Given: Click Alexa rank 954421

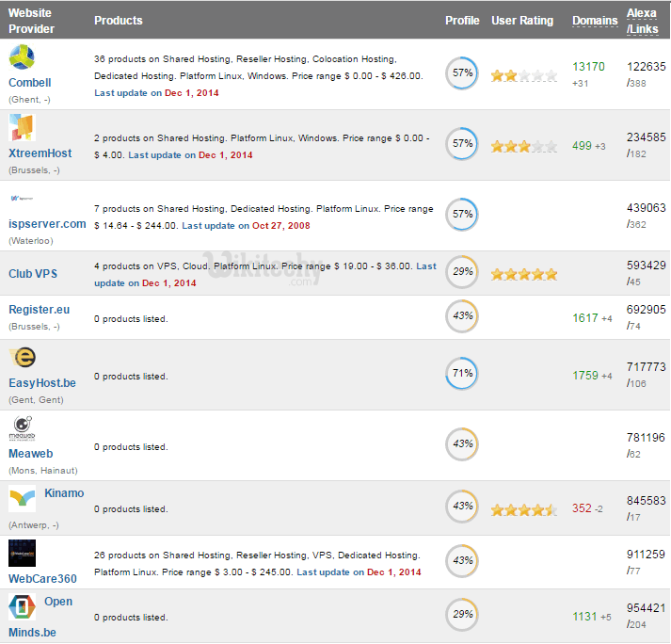Looking at the screenshot, I should click(x=647, y=608).
